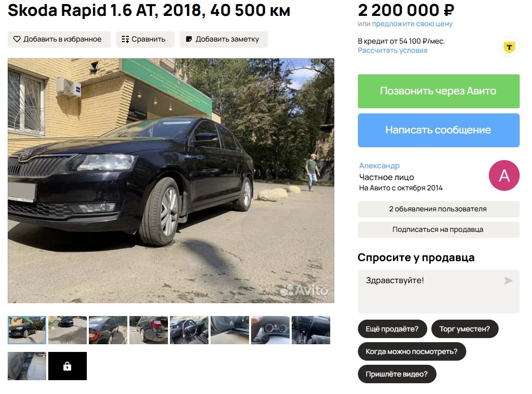
Task: View 2 объявления пользователя
Action: click(x=439, y=209)
